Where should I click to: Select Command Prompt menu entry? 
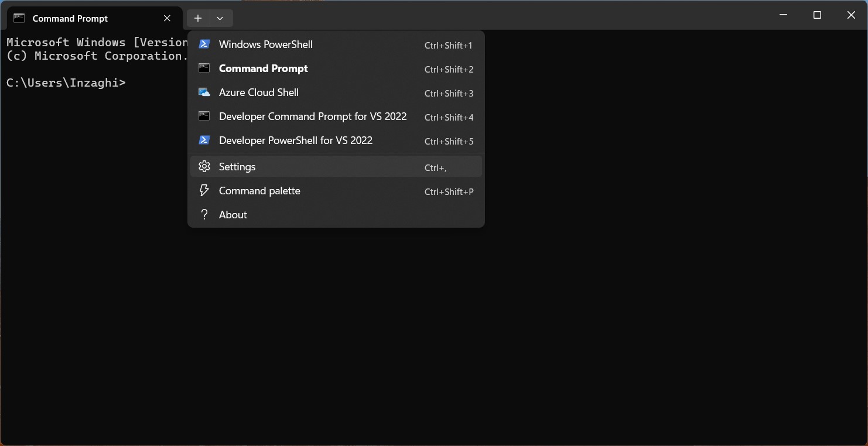(x=336, y=68)
